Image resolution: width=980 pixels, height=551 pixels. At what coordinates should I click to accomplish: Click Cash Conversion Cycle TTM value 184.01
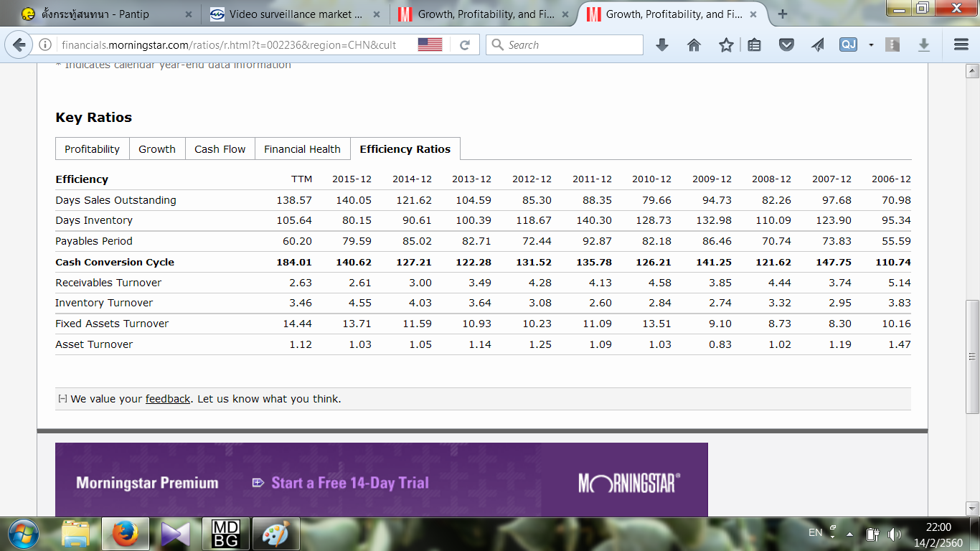pyautogui.click(x=294, y=262)
